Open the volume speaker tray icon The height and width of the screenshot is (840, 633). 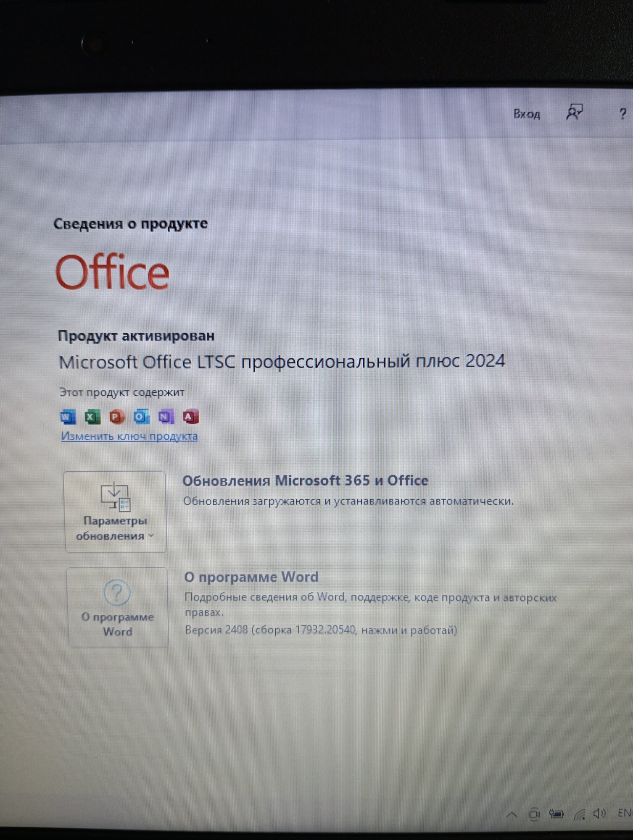pyautogui.click(x=599, y=814)
